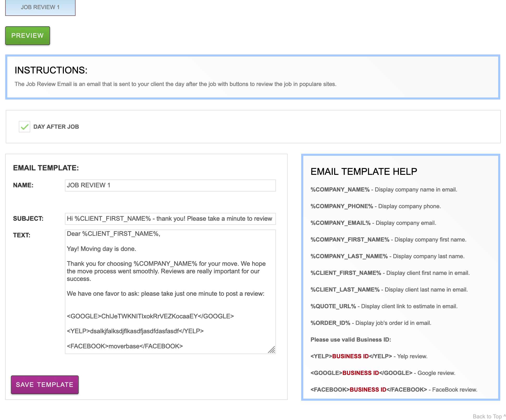Click the YELP tag line in text
Viewport: 506px width, 420px height.
135,331
